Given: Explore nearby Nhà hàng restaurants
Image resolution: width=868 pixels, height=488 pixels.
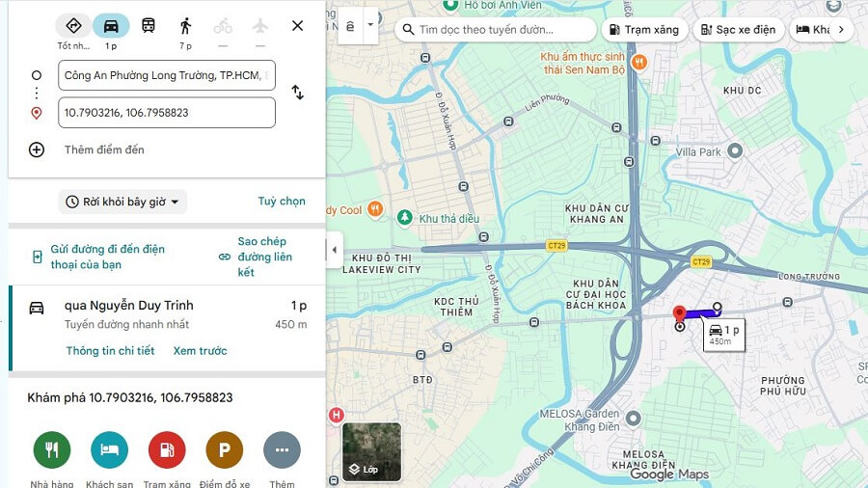Looking at the screenshot, I should point(52,449).
